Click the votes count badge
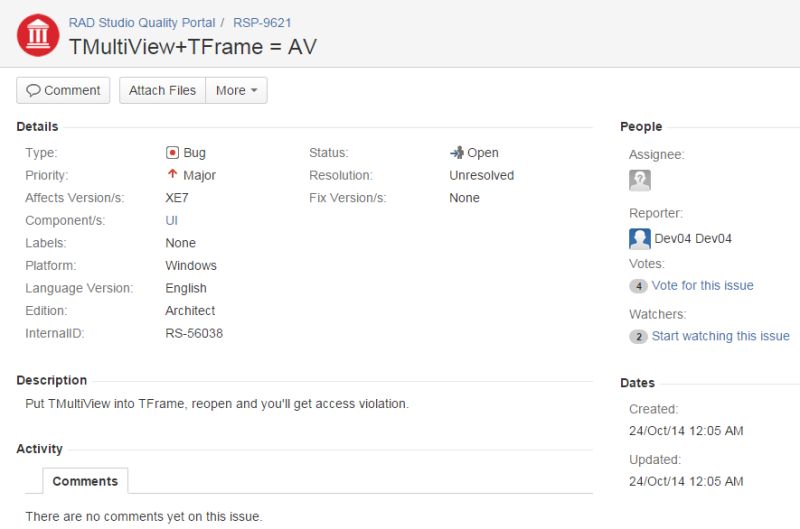The width and height of the screenshot is (800, 529). coord(638,286)
